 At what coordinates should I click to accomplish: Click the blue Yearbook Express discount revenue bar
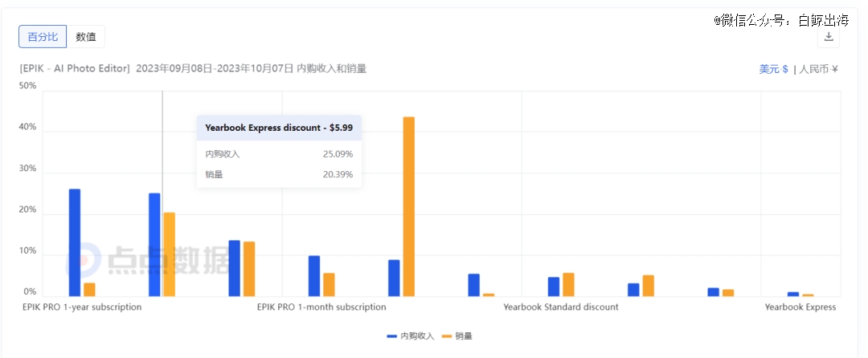tap(154, 245)
